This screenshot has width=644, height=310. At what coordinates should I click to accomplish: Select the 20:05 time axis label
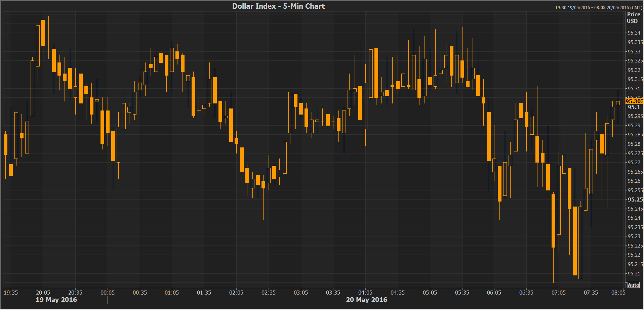point(43,293)
